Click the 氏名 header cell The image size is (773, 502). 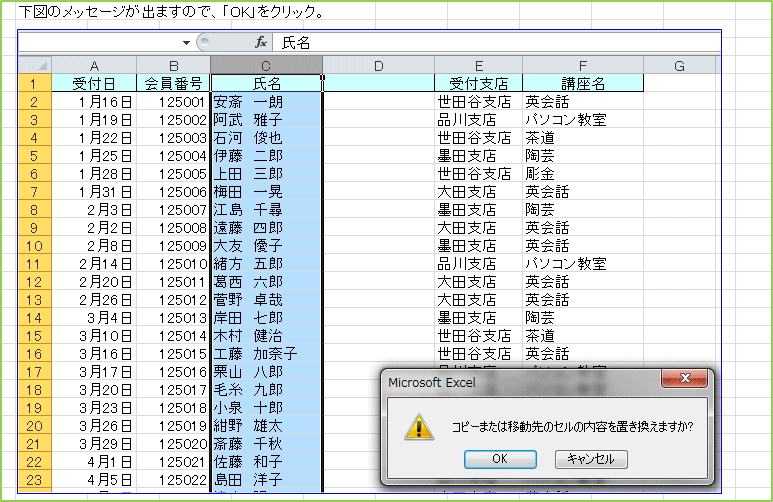pyautogui.click(x=266, y=83)
